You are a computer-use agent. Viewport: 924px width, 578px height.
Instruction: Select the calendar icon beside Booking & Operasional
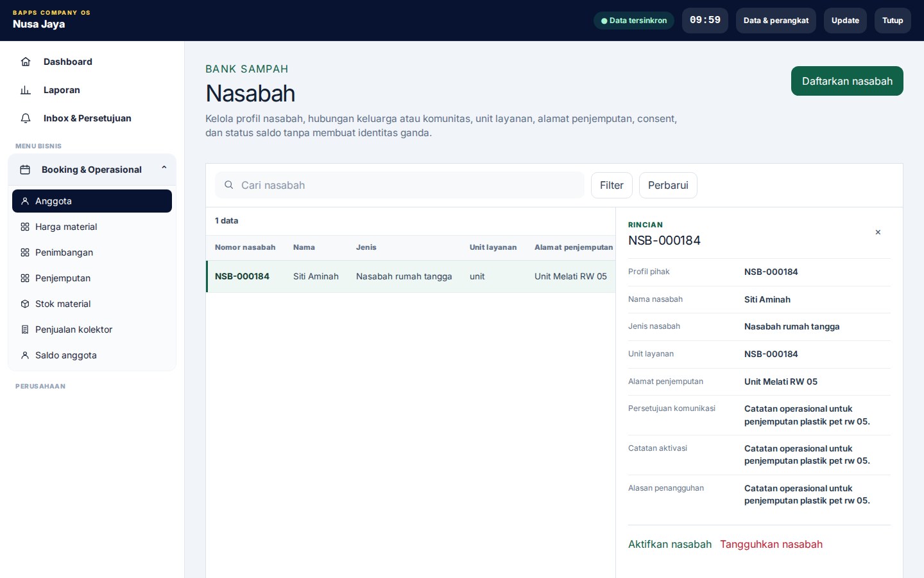(25, 170)
